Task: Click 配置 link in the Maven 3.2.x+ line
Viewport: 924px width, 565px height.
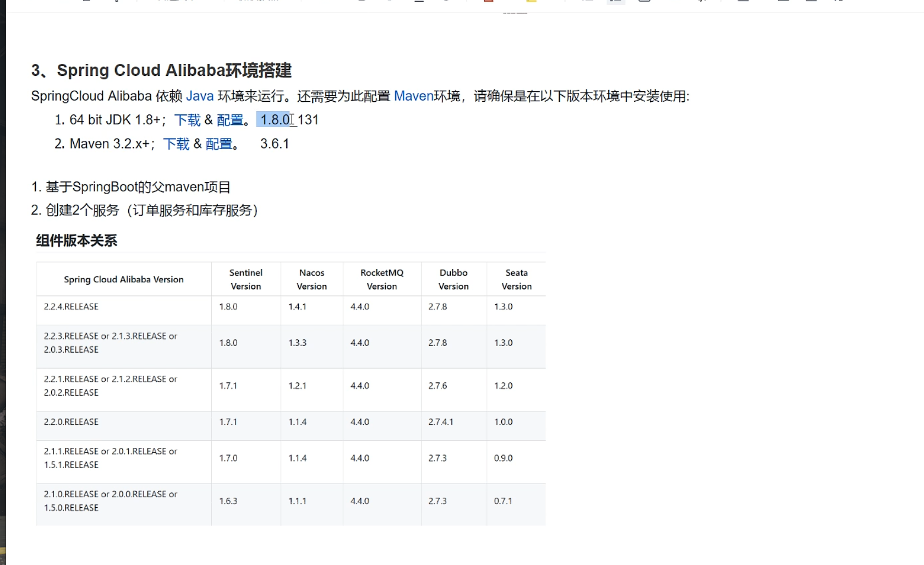Action: pyautogui.click(x=219, y=144)
